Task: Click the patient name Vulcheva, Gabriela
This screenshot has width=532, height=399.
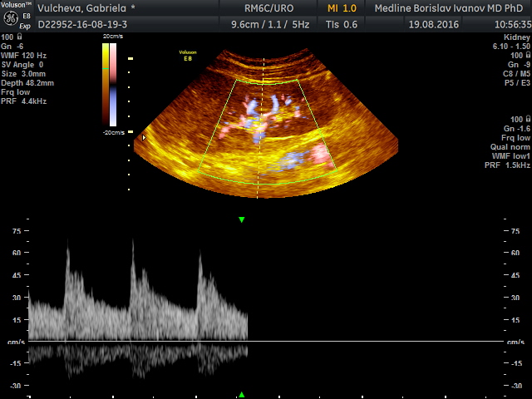Action: tap(81, 8)
